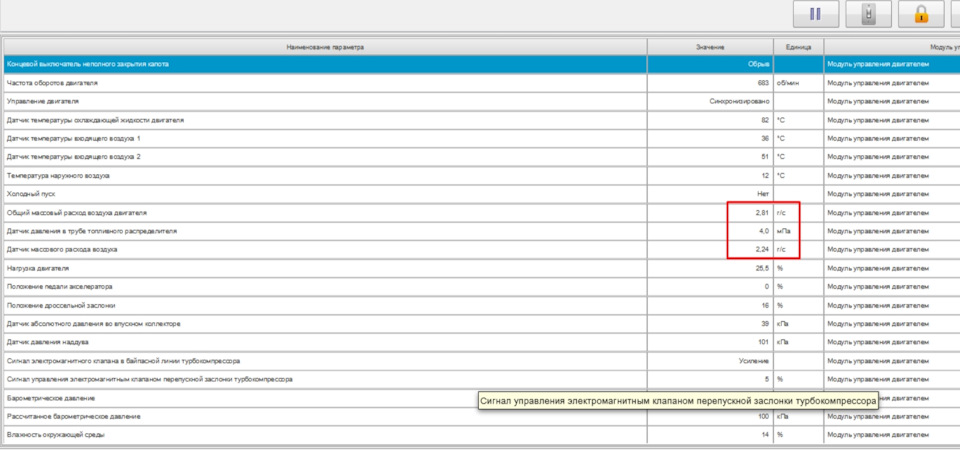Click the manifold absolute pressure value 39
960x450 pixels.
pos(765,324)
